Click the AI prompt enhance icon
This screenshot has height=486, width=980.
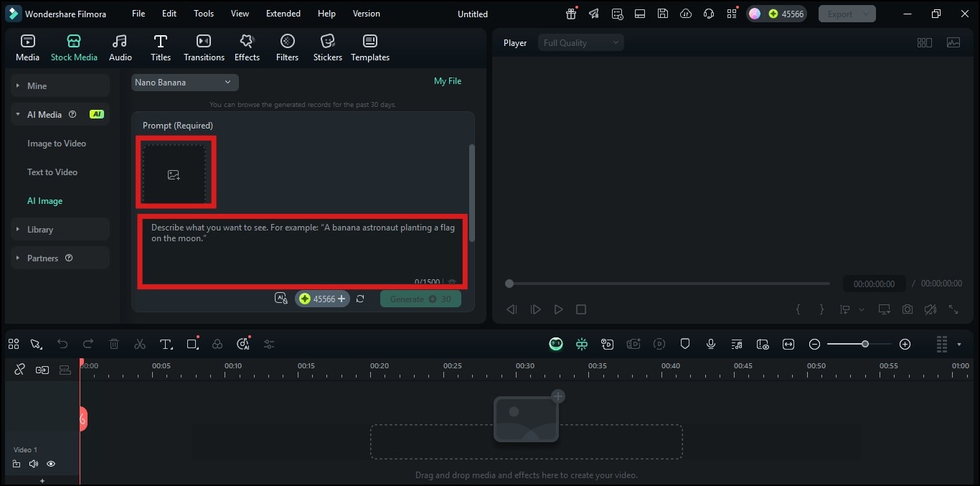(x=281, y=299)
